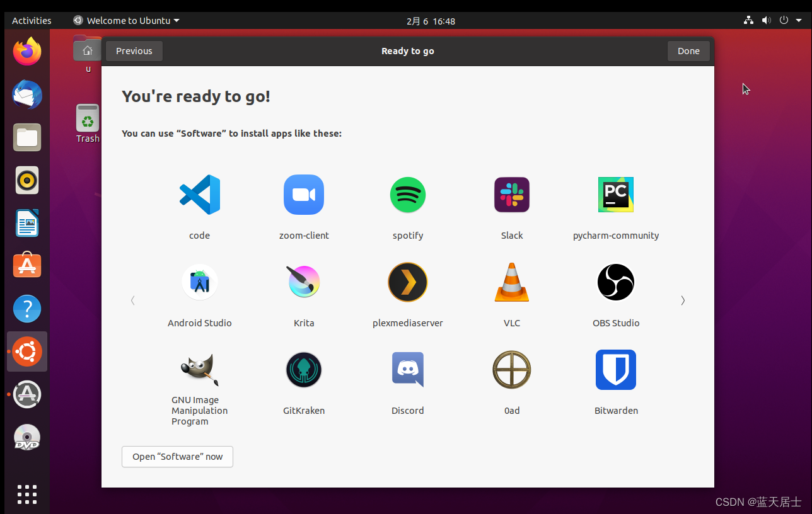This screenshot has height=514, width=812.
Task: Click Open "Software" now button
Action: [x=177, y=457]
